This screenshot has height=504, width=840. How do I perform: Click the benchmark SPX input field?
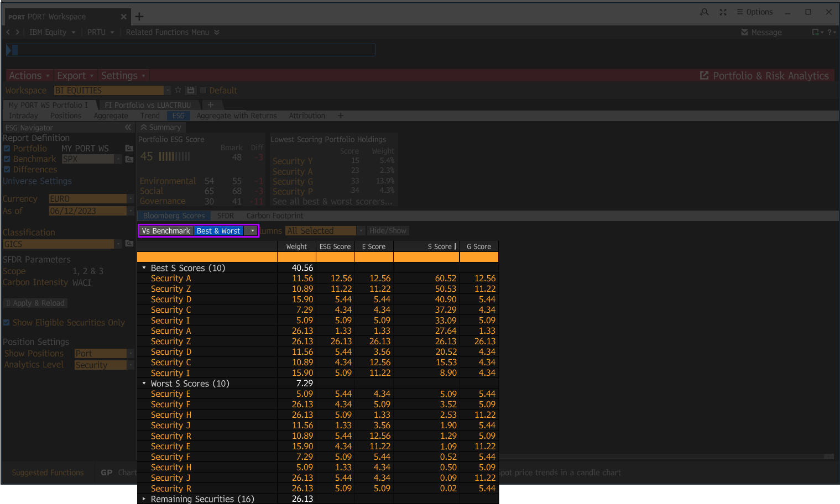click(87, 159)
